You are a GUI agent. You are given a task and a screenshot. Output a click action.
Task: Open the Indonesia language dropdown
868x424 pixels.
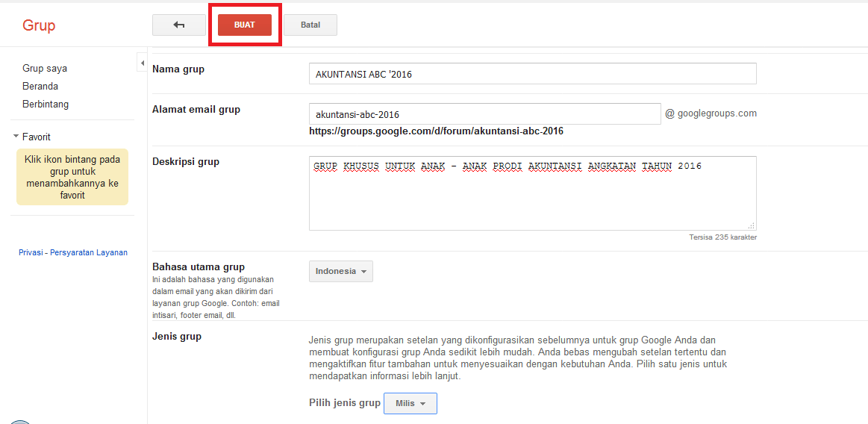pyautogui.click(x=341, y=271)
